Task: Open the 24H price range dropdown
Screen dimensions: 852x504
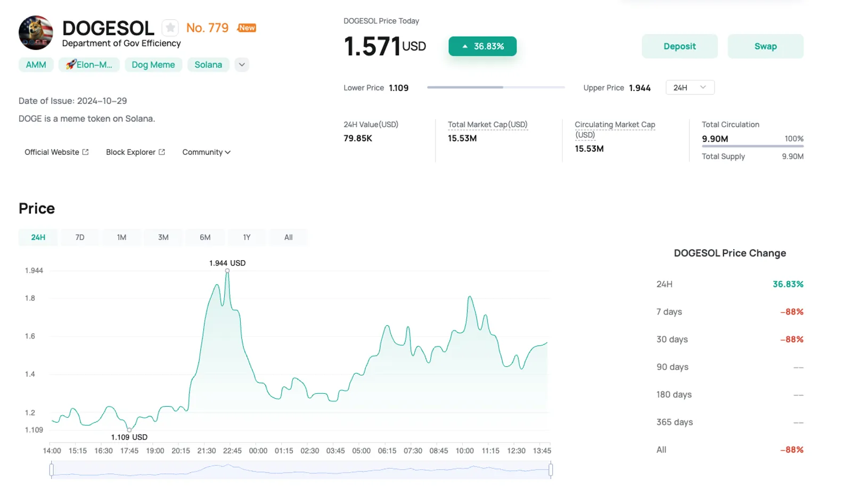Action: click(x=690, y=88)
